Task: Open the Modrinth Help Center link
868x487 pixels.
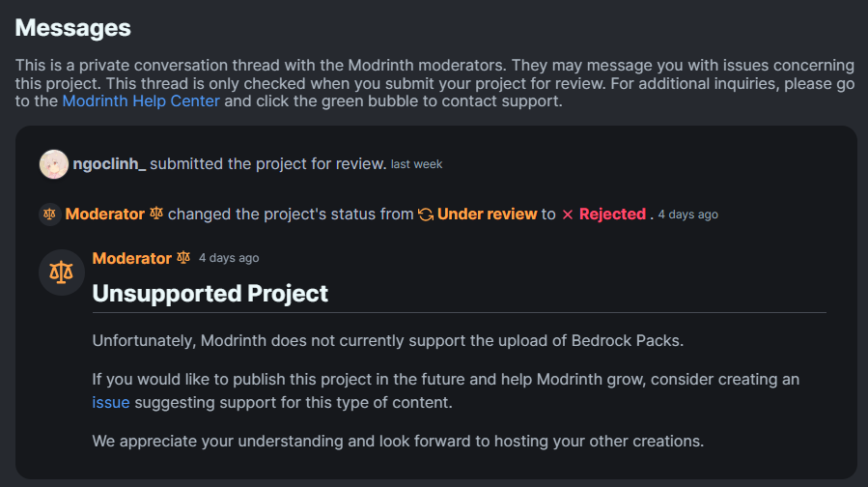Action: tap(141, 101)
